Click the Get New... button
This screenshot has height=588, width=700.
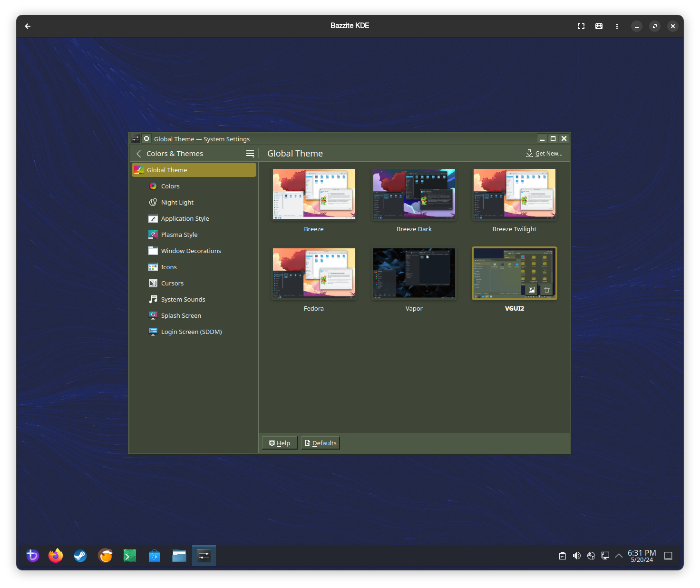(544, 153)
